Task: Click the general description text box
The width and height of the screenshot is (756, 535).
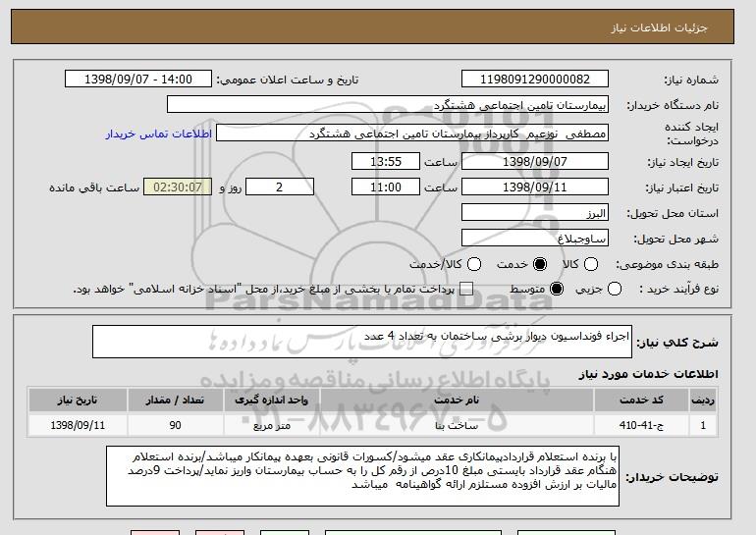Action: pyautogui.click(x=362, y=342)
